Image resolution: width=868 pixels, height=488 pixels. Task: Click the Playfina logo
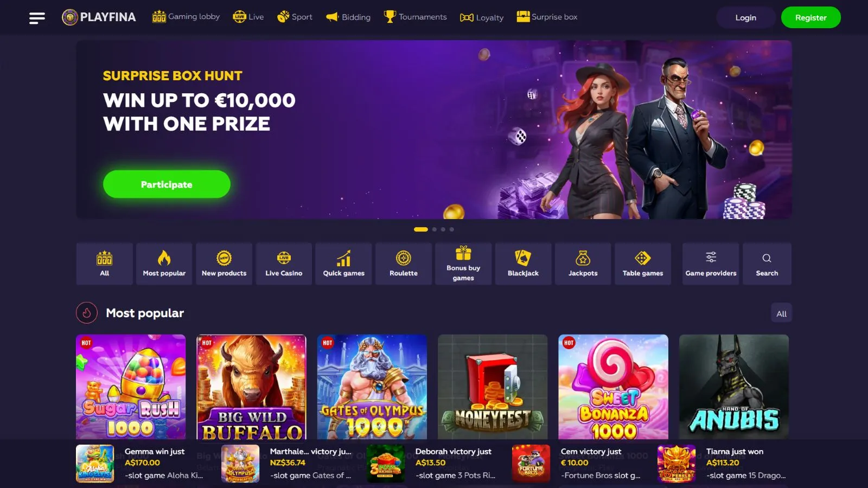coord(99,17)
